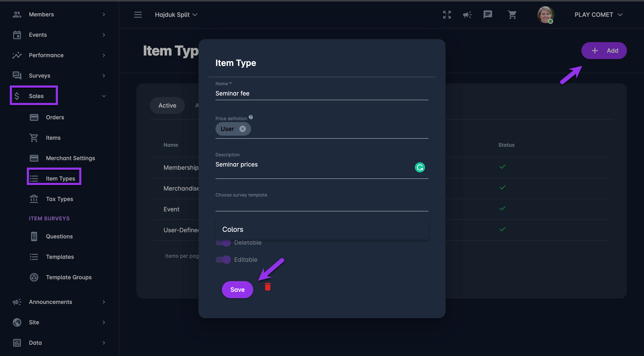The height and width of the screenshot is (356, 644).
Task: Click the Save button
Action: (237, 290)
